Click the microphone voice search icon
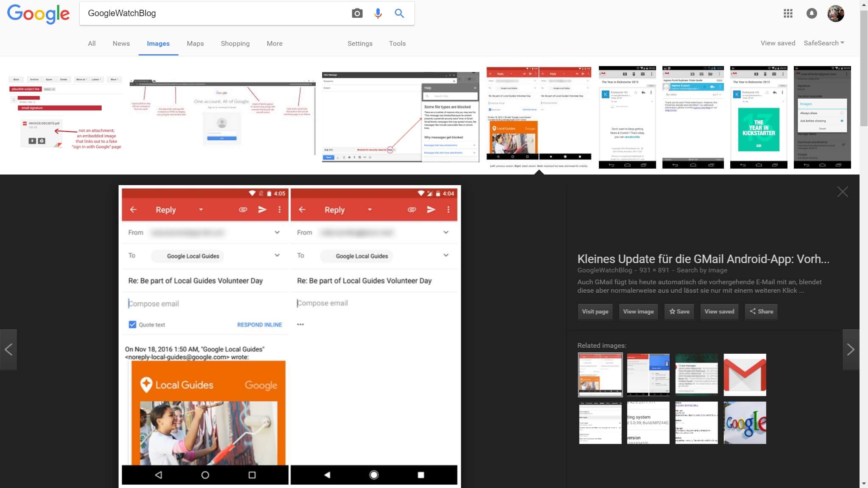Screen dimensions: 868x488 point(378,13)
